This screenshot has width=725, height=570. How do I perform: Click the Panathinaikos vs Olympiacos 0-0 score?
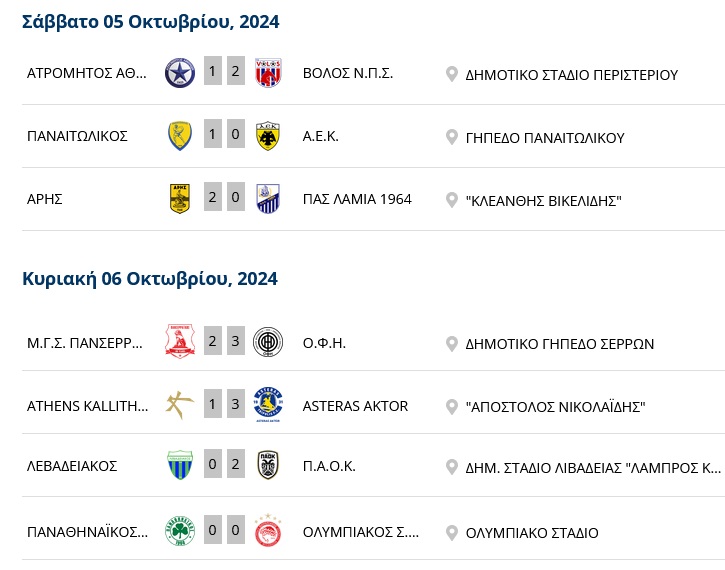coord(224,530)
